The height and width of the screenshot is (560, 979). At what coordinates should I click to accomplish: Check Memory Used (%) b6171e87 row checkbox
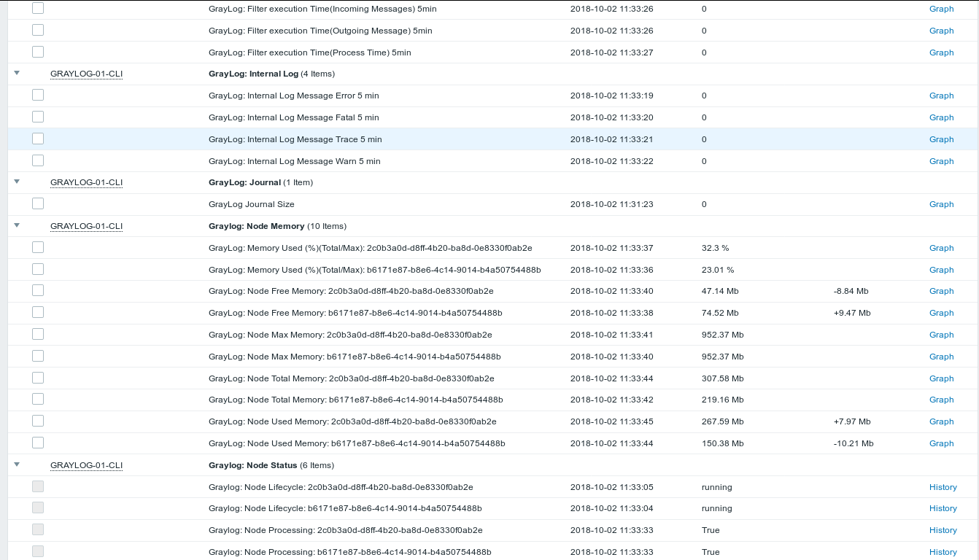[x=38, y=269]
